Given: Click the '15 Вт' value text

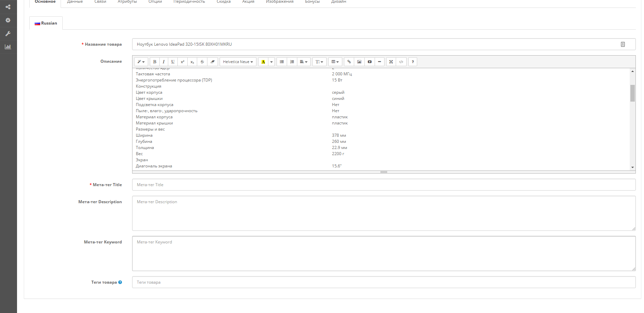Looking at the screenshot, I should (337, 80).
